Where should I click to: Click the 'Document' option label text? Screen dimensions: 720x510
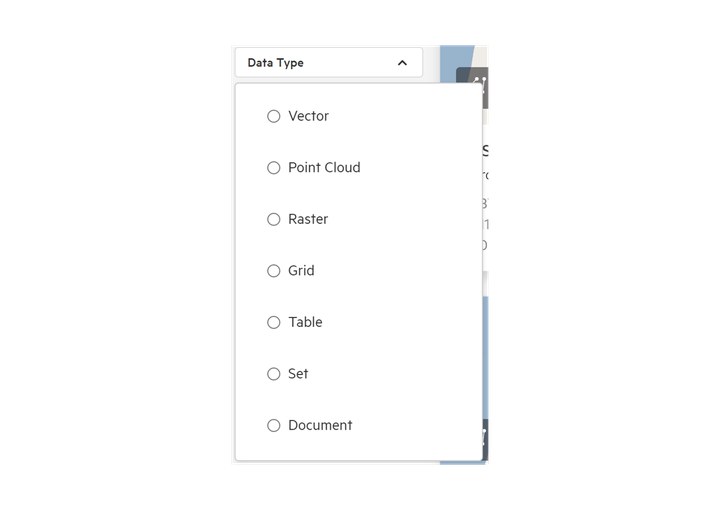click(320, 425)
